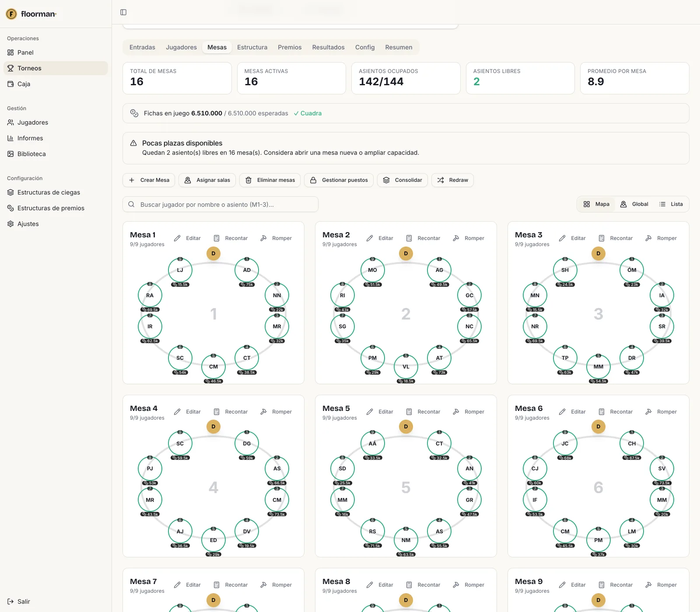Open Torneos trophy item in sidebar
This screenshot has width=700, height=612.
pyautogui.click(x=56, y=68)
